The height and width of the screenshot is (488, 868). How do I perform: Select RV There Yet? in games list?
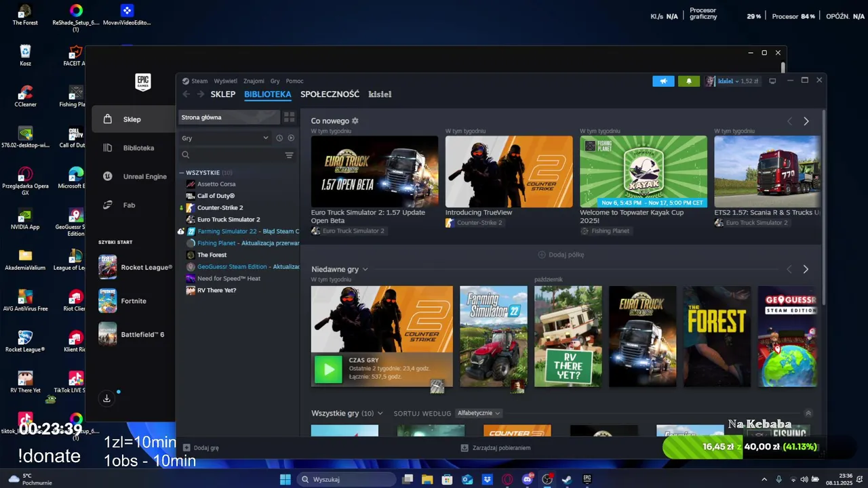point(215,290)
